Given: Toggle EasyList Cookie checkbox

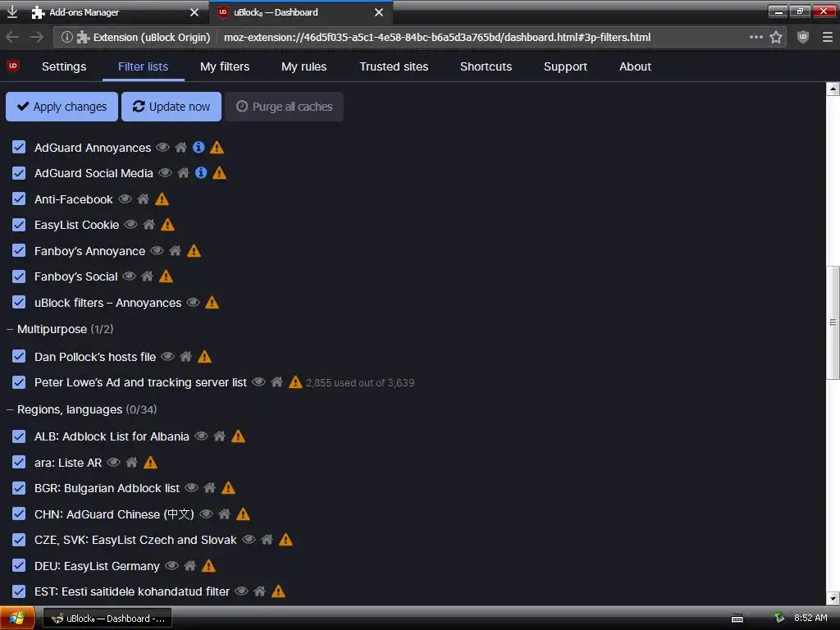Looking at the screenshot, I should click(x=19, y=225).
